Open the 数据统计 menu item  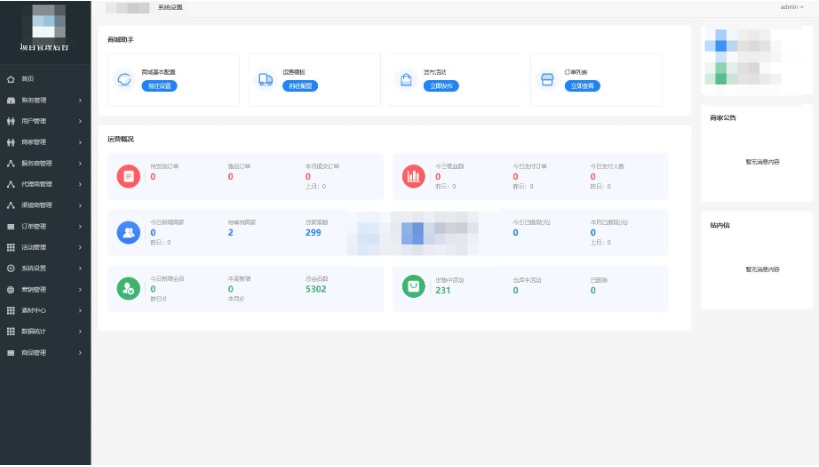pyautogui.click(x=45, y=331)
